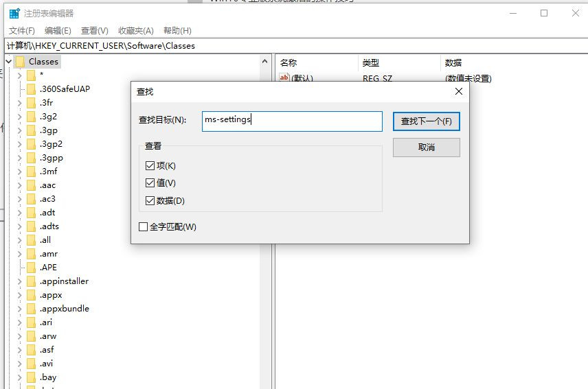Click the .3mf folder icon
The image size is (588, 389).
pyautogui.click(x=32, y=172)
